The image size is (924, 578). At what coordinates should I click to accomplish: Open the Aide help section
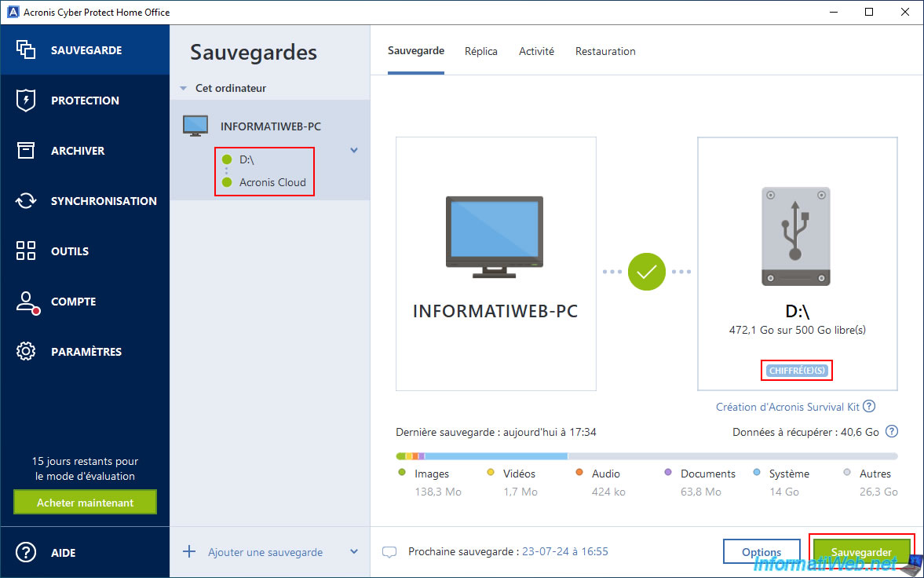(x=85, y=553)
